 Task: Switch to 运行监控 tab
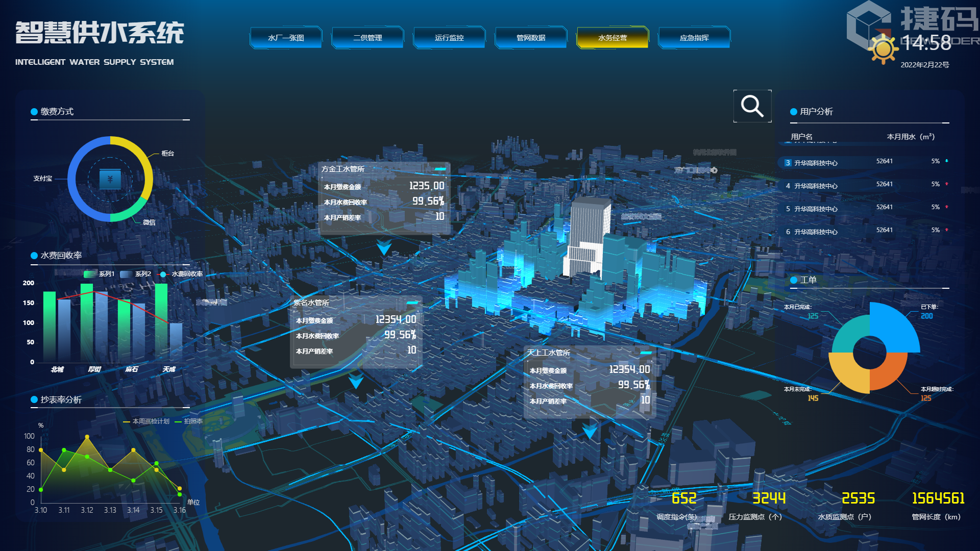pyautogui.click(x=449, y=38)
